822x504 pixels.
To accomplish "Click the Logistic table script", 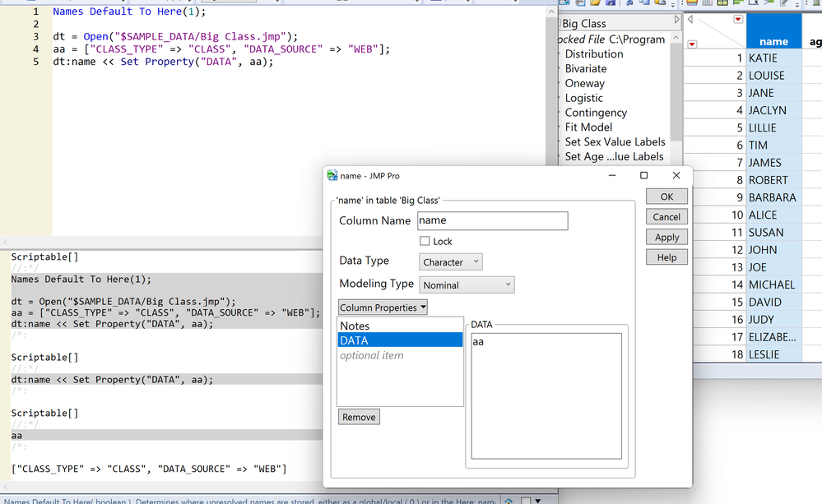I will point(584,98).
